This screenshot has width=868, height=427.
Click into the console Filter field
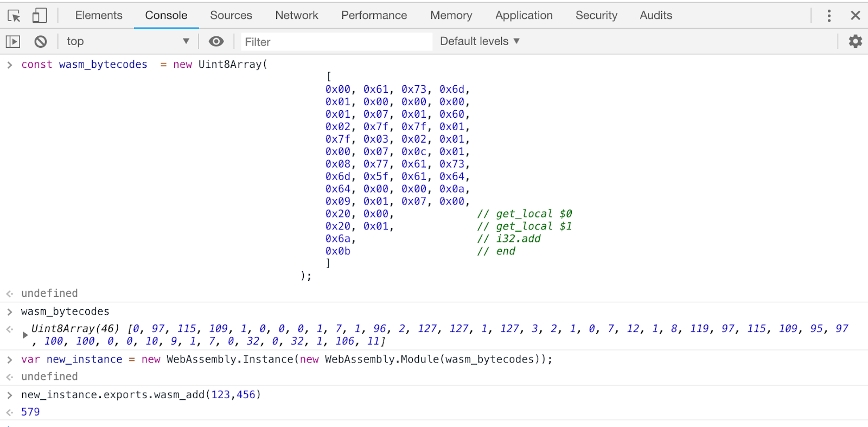coord(336,42)
